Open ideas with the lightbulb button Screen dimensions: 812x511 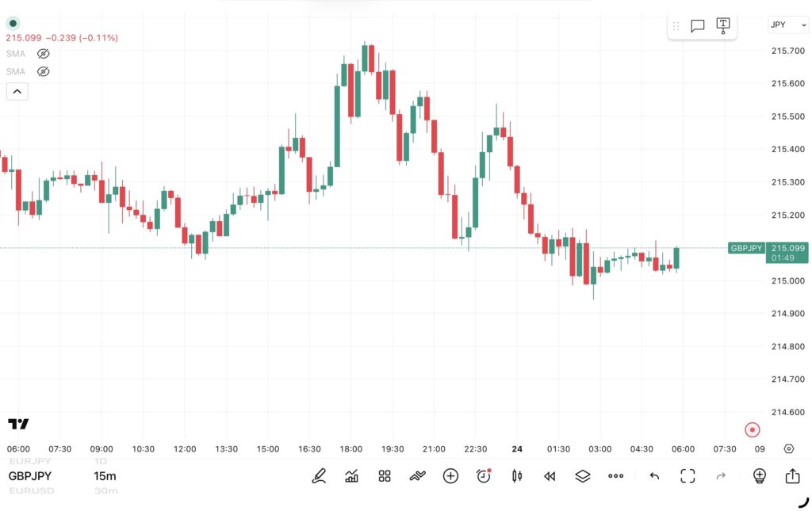click(x=758, y=475)
